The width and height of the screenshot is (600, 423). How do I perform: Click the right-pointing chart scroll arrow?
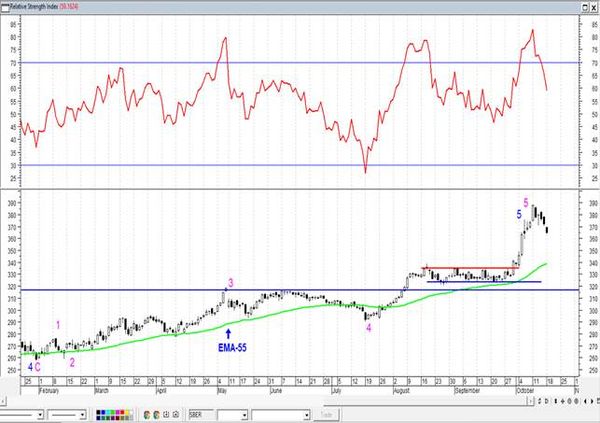point(592,401)
